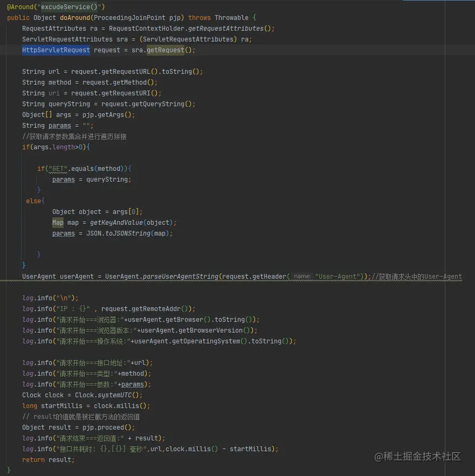Click getRequestURL() in the url line
The image size is (475, 476).
129,72
